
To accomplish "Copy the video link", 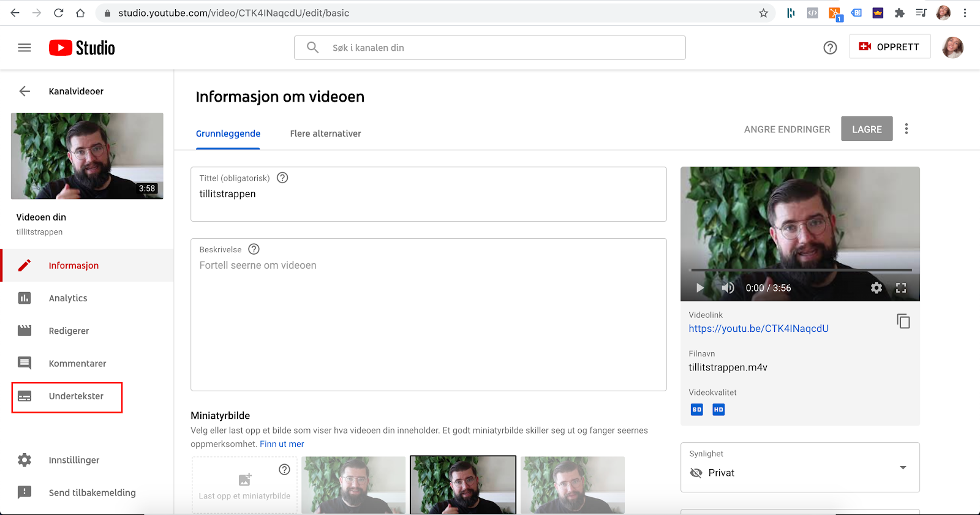I will click(x=903, y=321).
